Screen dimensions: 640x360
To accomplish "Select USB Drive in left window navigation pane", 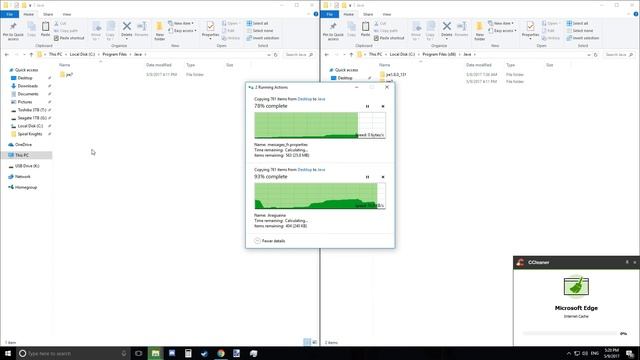I will (x=24, y=166).
